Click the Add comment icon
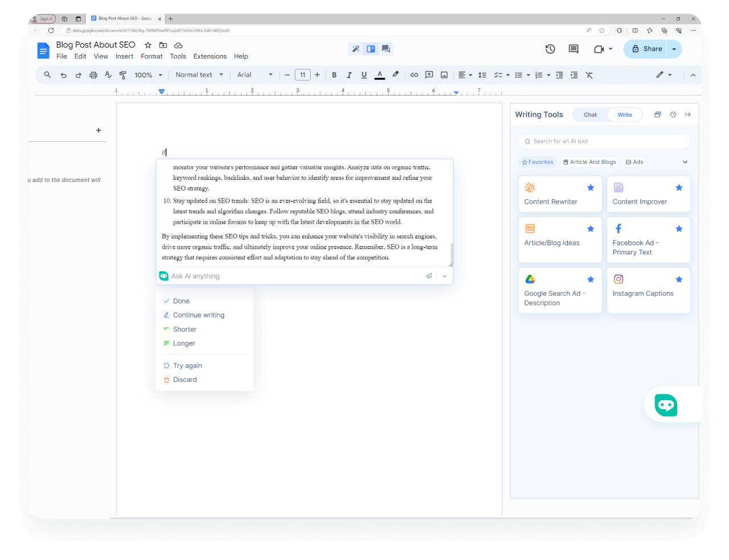The height and width of the screenshot is (560, 729). [x=429, y=75]
